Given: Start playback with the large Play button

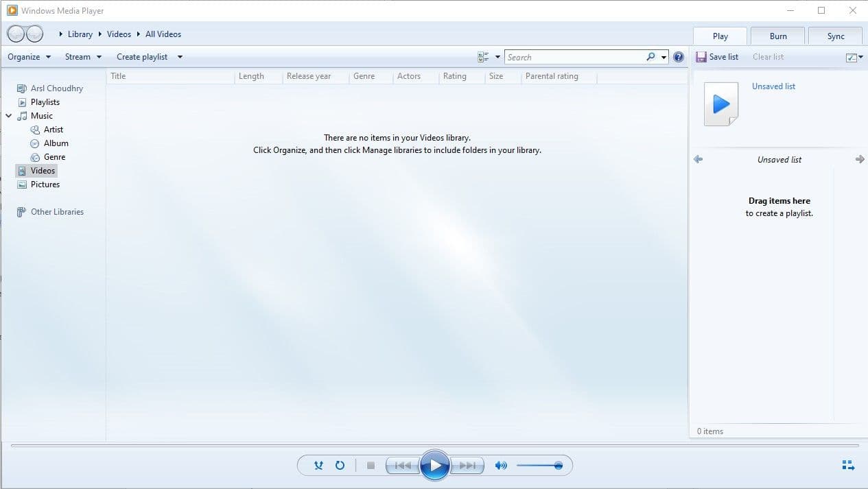Looking at the screenshot, I should tap(434, 466).
